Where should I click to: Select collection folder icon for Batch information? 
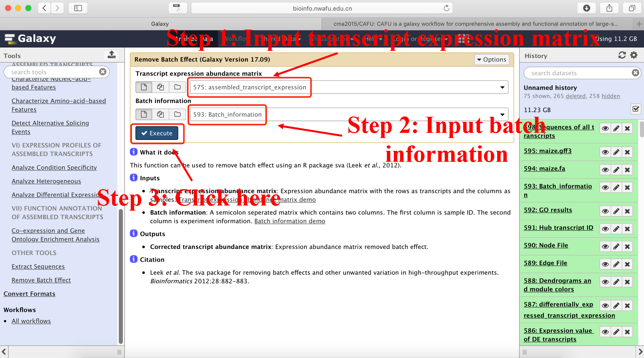[177, 114]
